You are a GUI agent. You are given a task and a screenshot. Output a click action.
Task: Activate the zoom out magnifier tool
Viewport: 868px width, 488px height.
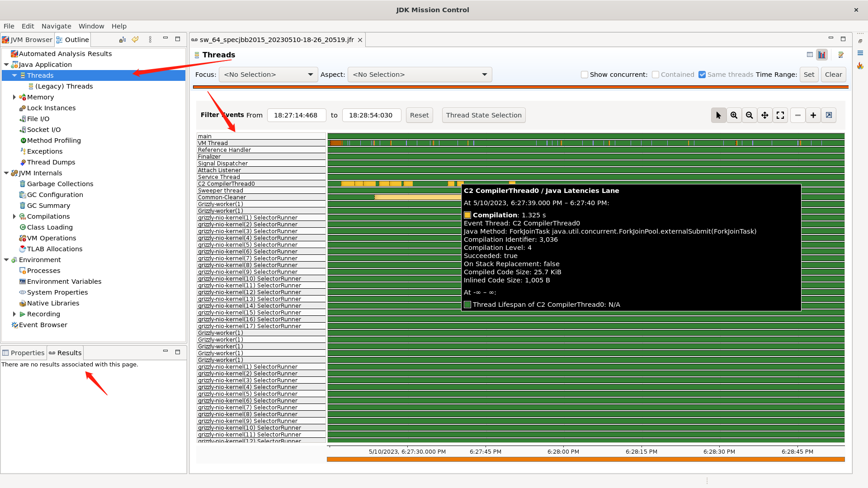[750, 115]
